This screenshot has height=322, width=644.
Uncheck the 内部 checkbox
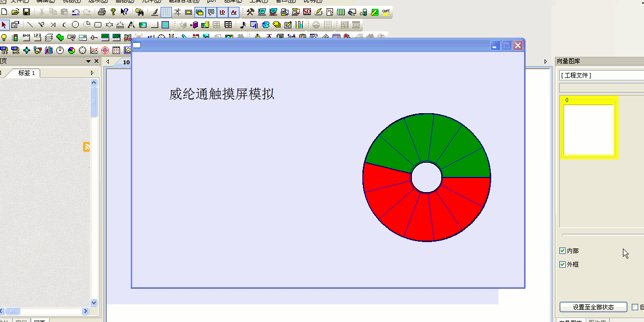click(x=562, y=251)
